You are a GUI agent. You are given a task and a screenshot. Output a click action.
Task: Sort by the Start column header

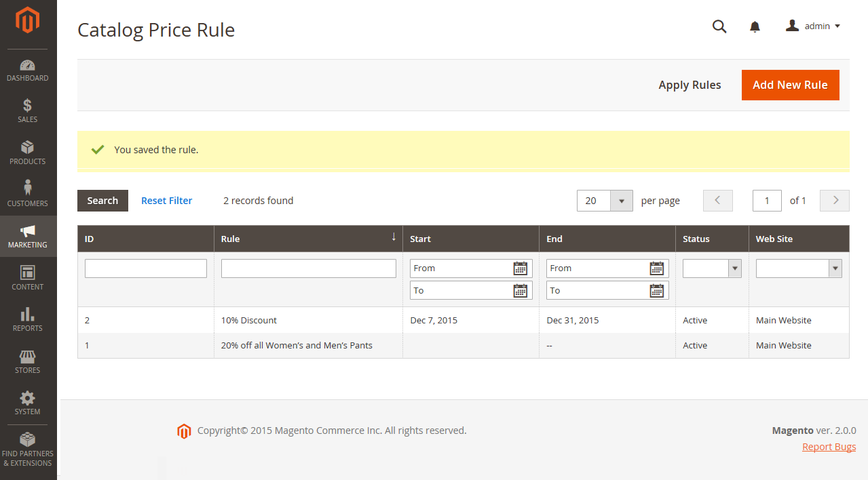point(471,239)
